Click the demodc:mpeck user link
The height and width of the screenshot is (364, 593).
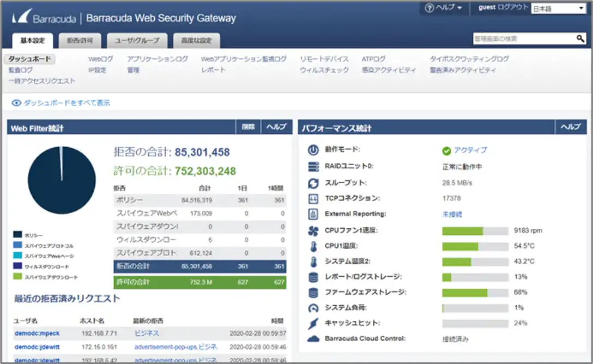point(37,333)
